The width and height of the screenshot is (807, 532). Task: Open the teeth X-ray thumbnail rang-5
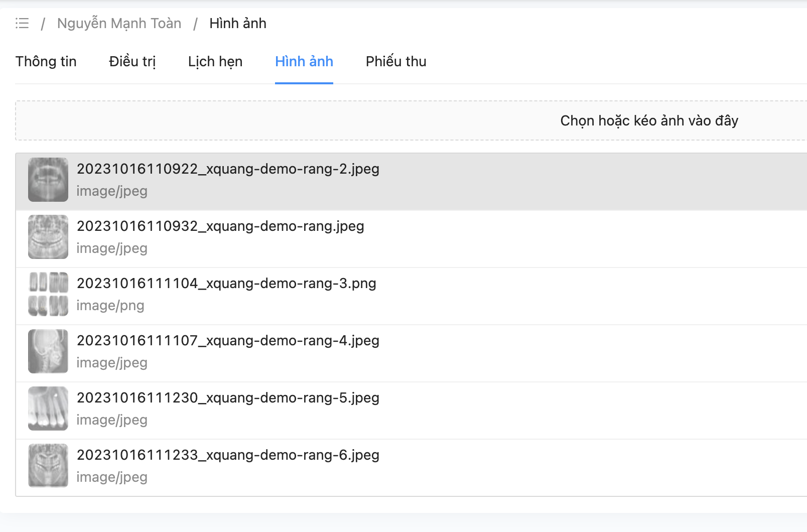(x=48, y=409)
